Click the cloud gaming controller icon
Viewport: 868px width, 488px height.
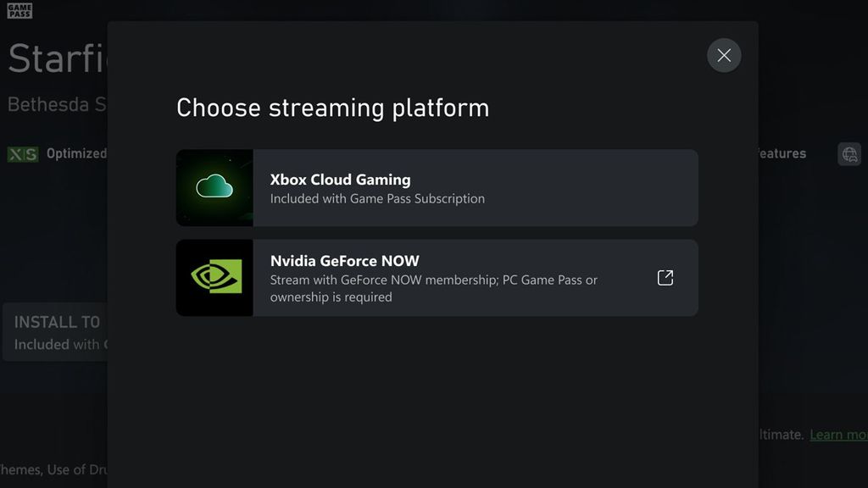click(x=849, y=153)
